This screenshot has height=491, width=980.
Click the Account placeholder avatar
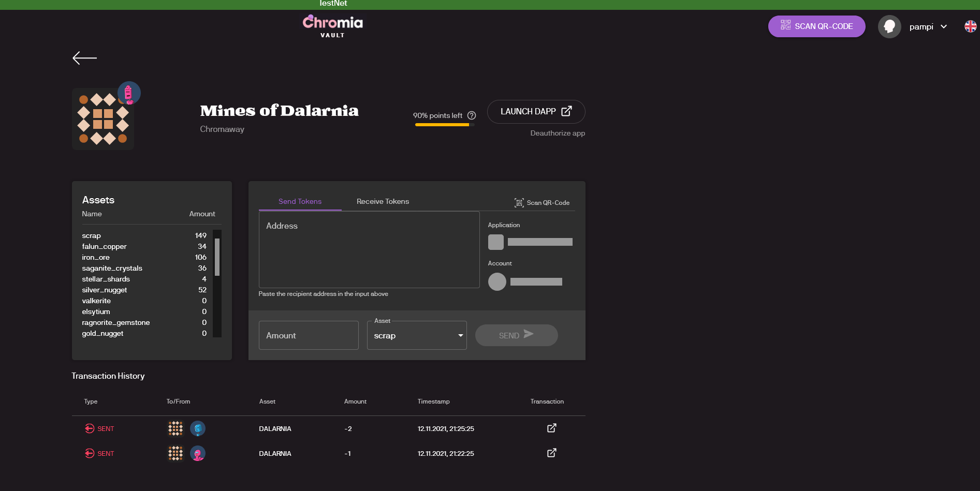click(x=497, y=281)
